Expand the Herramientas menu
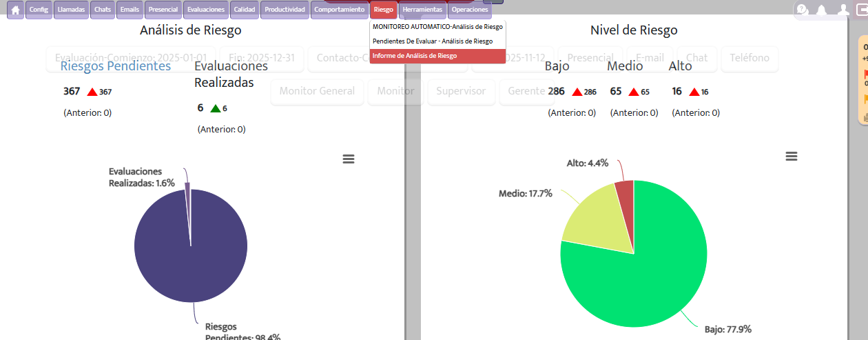 click(422, 10)
